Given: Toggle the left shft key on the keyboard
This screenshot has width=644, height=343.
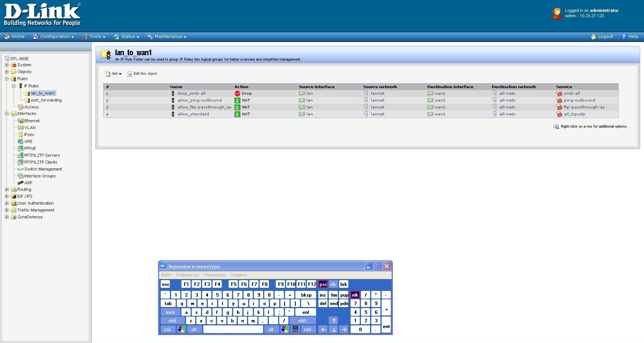Looking at the screenshot, I should click(x=172, y=321).
